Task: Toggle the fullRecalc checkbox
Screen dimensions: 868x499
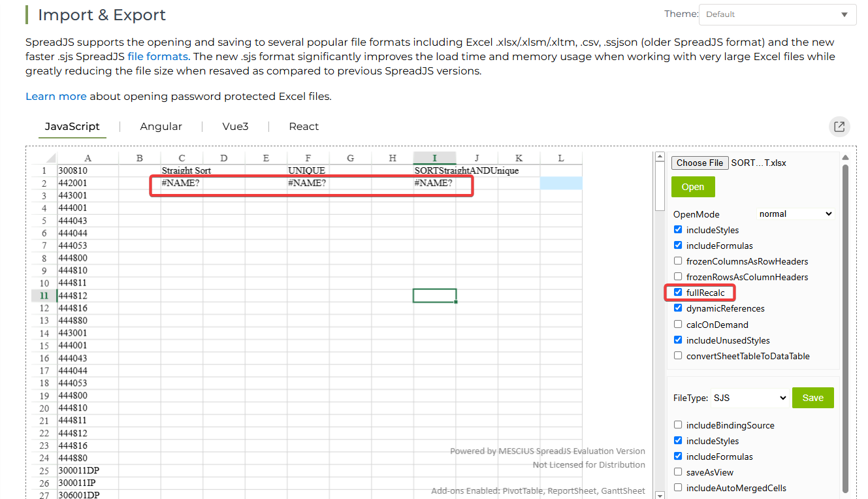Action: (x=678, y=293)
